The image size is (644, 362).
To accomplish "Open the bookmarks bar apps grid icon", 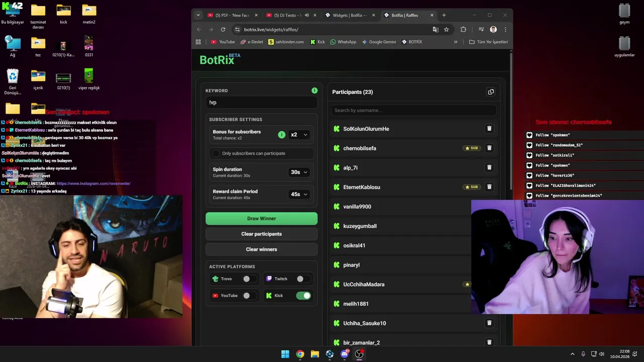I will 198,42.
